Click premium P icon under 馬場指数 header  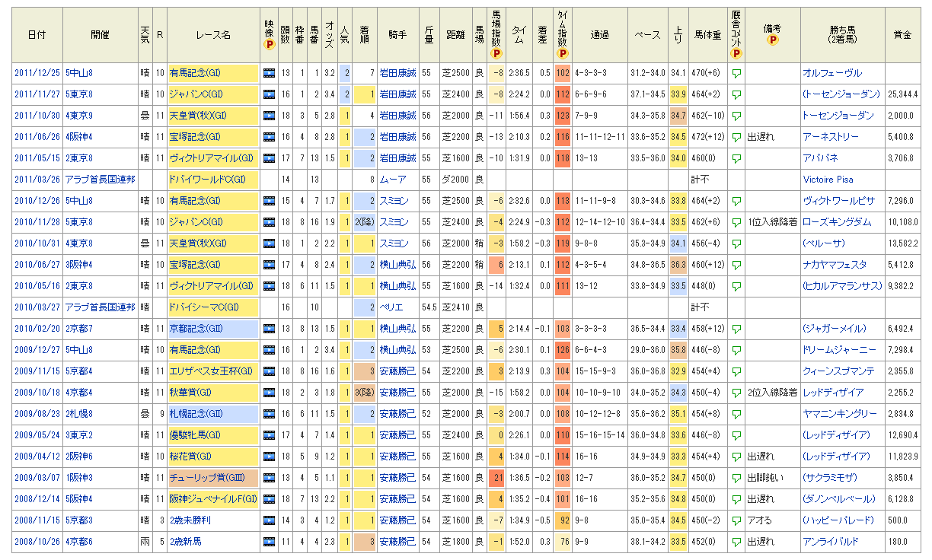point(496,53)
